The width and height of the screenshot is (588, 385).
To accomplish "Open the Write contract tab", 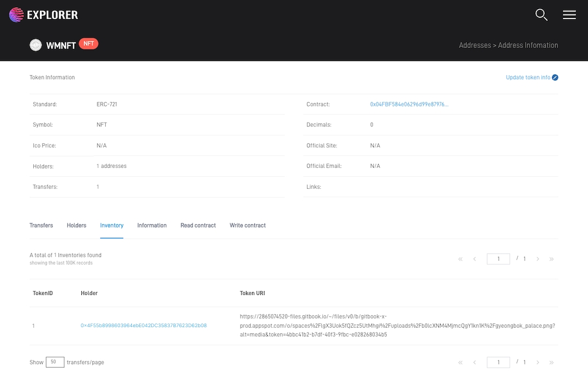I will pos(248,225).
